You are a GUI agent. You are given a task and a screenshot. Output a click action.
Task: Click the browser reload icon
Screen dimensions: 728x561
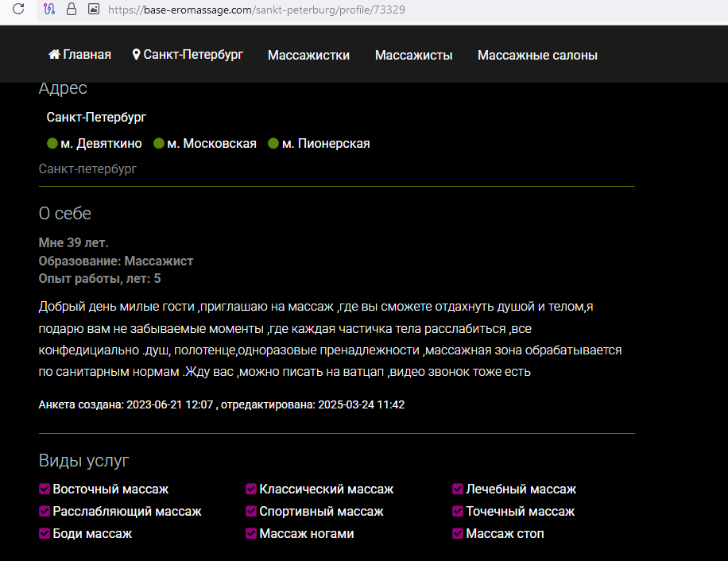pyautogui.click(x=18, y=10)
